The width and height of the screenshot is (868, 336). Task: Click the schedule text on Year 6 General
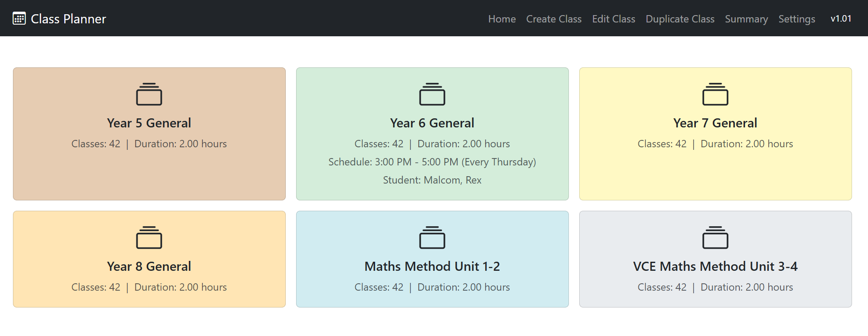tap(432, 162)
